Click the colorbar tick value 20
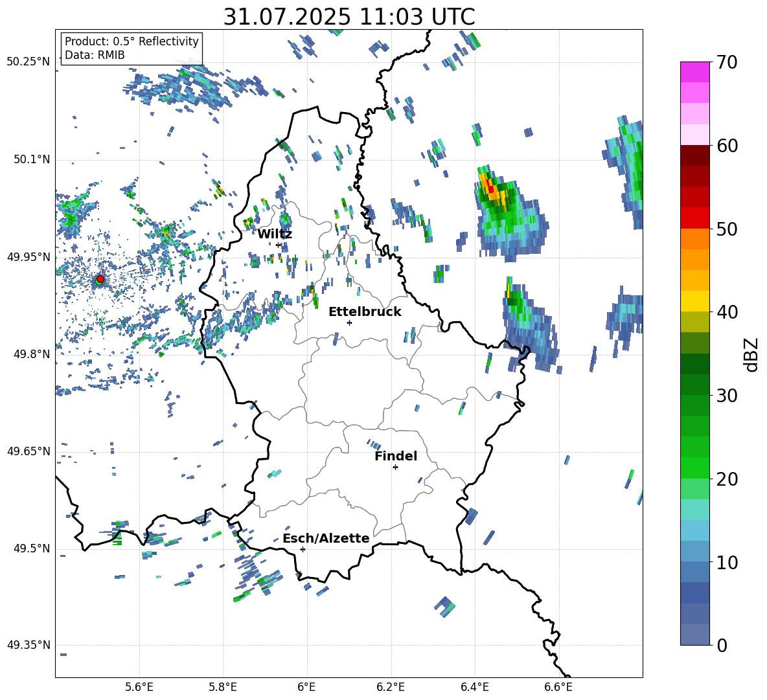Screen dimensions: 767x700 (x=727, y=479)
